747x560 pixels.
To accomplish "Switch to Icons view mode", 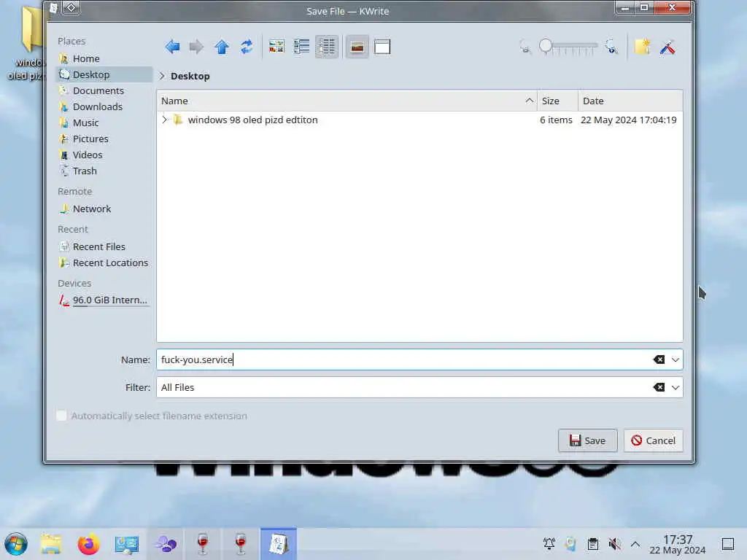I will point(276,47).
